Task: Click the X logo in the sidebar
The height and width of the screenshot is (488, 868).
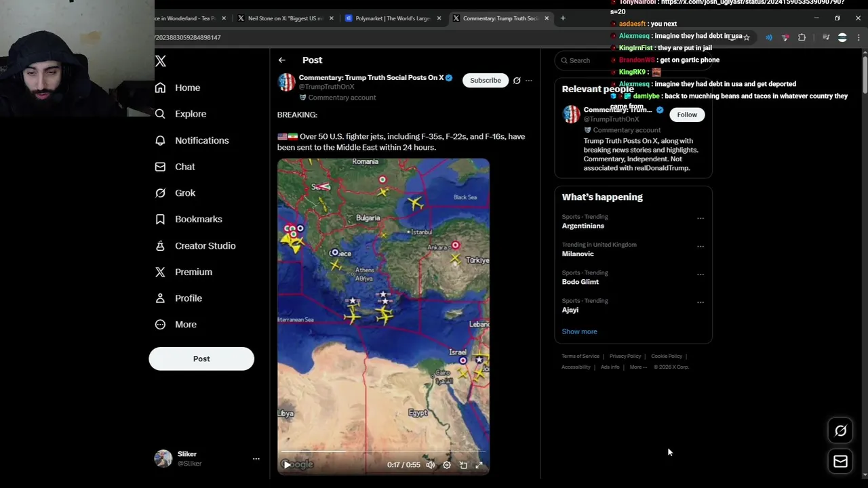Action: [x=161, y=61]
